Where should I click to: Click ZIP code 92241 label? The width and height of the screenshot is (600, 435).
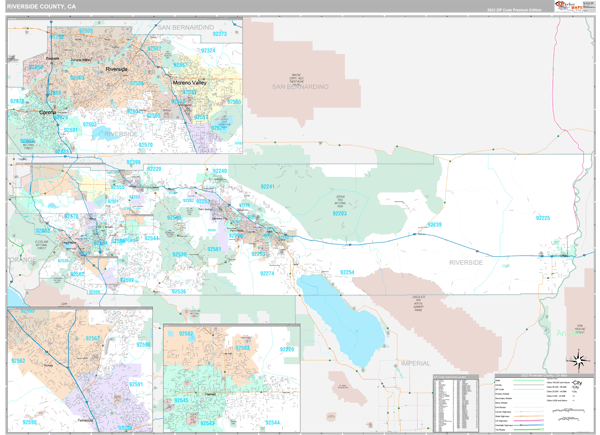coord(269,186)
